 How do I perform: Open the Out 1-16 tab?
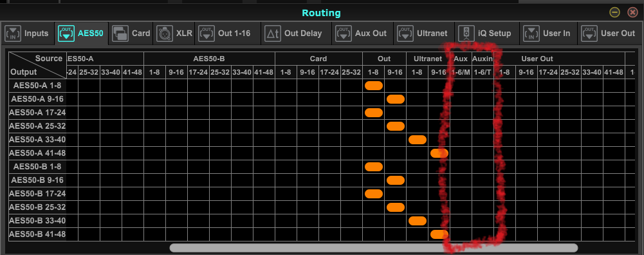[228, 33]
